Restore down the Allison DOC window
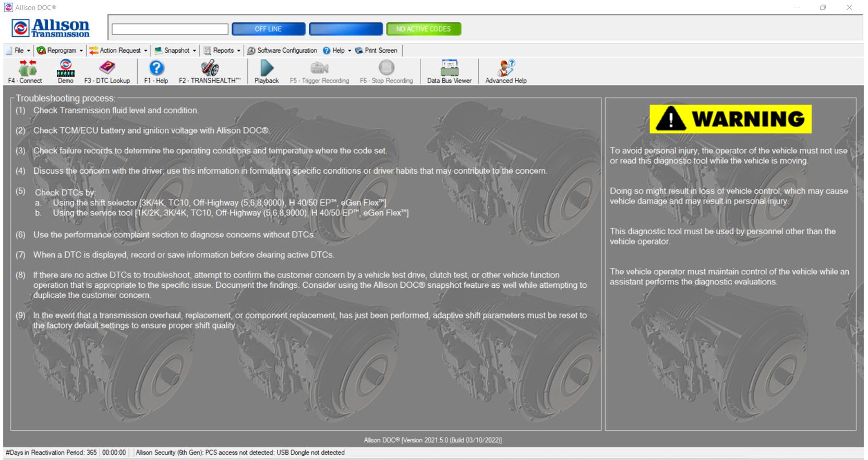This screenshot has width=868, height=460. tap(823, 7)
